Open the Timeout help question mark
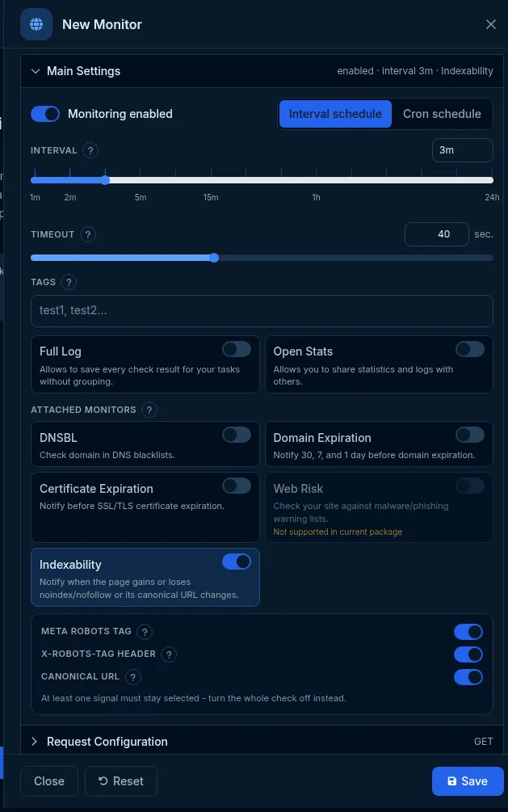Screen dimensions: 508x812 tap(88, 234)
